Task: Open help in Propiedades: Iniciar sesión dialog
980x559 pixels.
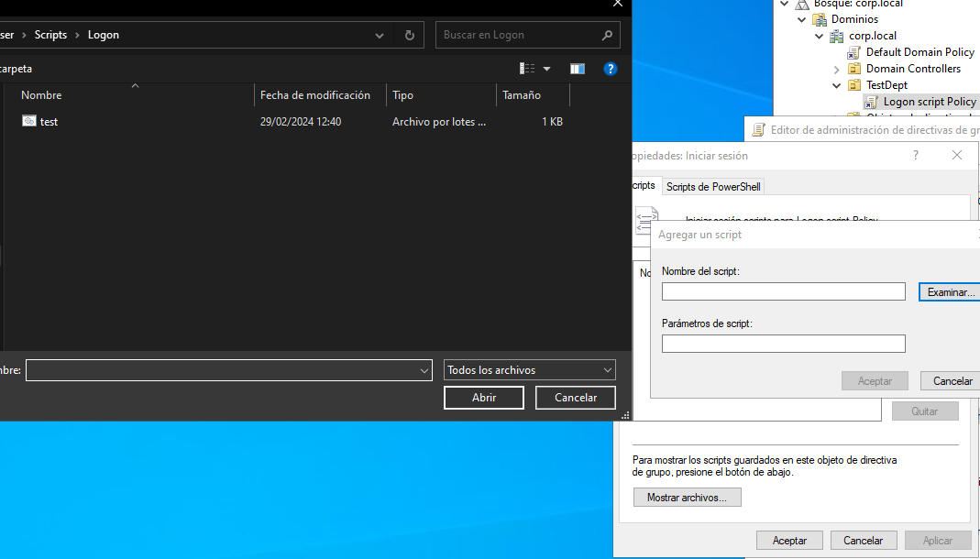Action: tap(916, 156)
